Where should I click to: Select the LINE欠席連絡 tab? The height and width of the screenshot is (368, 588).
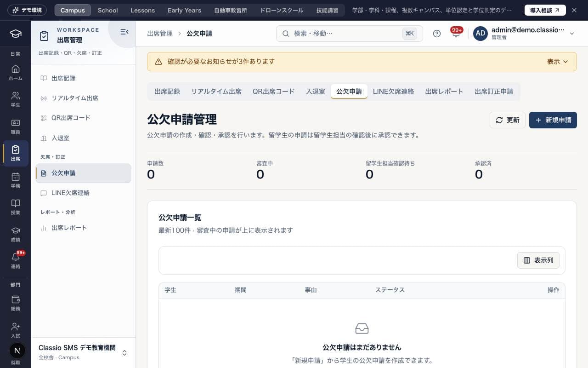pyautogui.click(x=393, y=91)
